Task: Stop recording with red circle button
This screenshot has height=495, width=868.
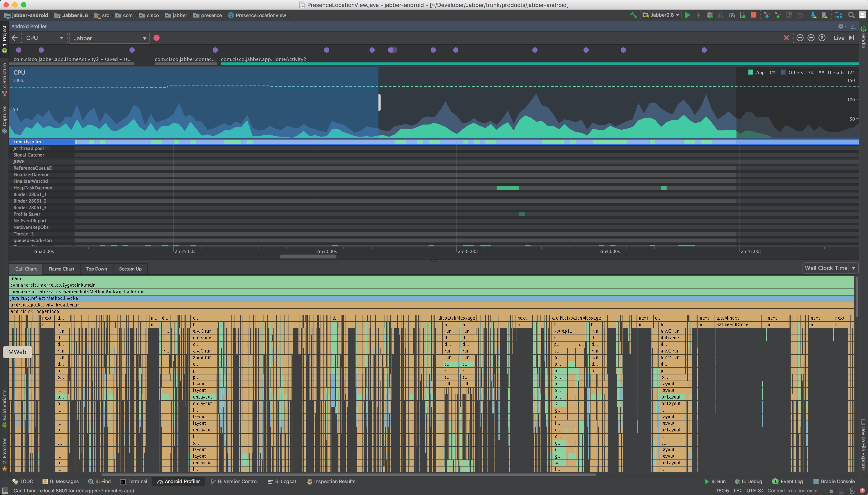Action: (x=157, y=38)
